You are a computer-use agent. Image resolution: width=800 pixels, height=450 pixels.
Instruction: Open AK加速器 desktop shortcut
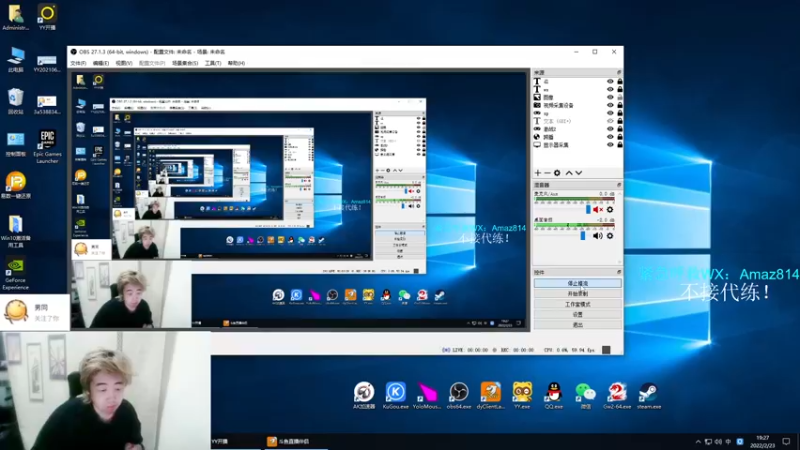pos(364,395)
